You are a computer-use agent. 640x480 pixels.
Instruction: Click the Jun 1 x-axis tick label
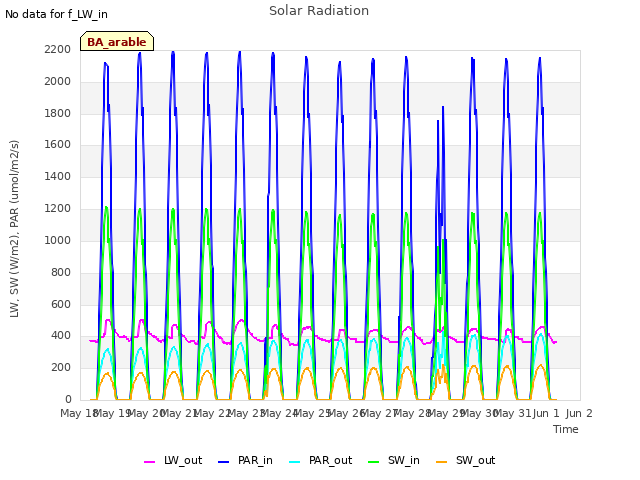[x=546, y=413]
